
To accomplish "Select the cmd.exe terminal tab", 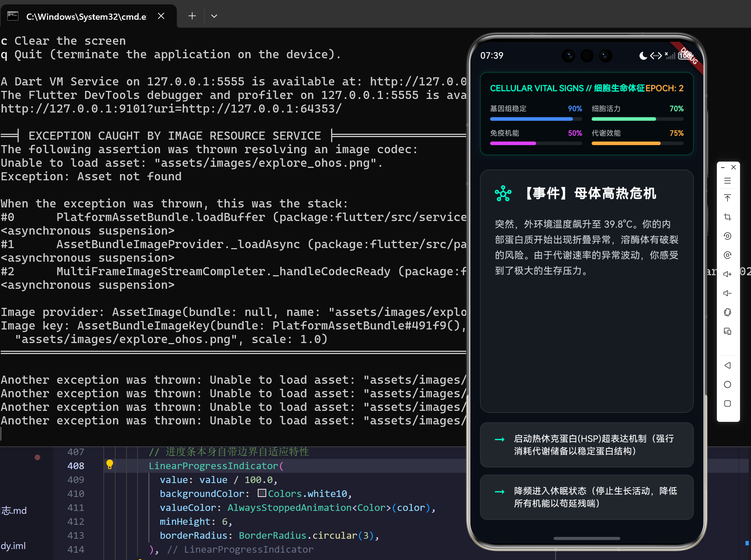I will pos(86,16).
